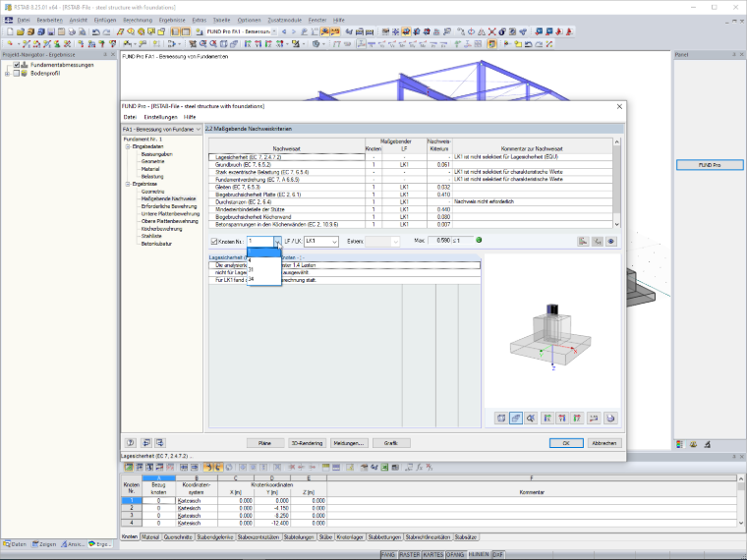This screenshot has width=747, height=560.
Task: Toggle DXF in status bar
Action: (497, 555)
